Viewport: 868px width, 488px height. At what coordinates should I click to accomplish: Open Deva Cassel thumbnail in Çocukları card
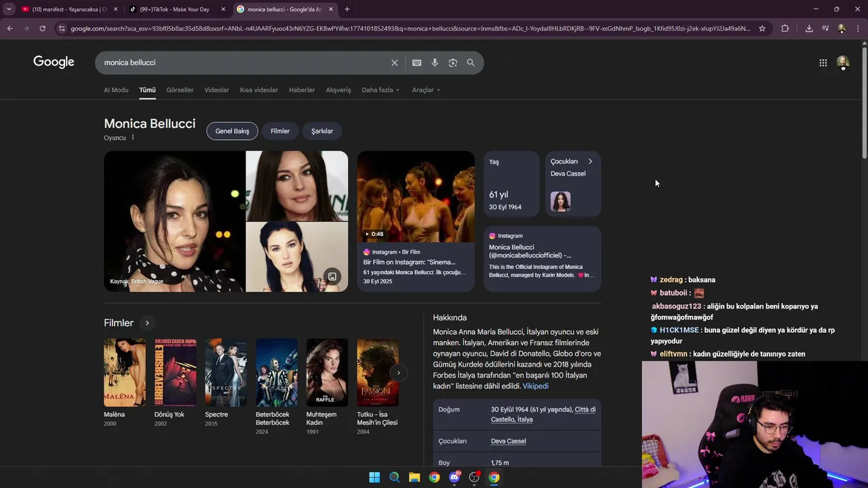pyautogui.click(x=560, y=201)
